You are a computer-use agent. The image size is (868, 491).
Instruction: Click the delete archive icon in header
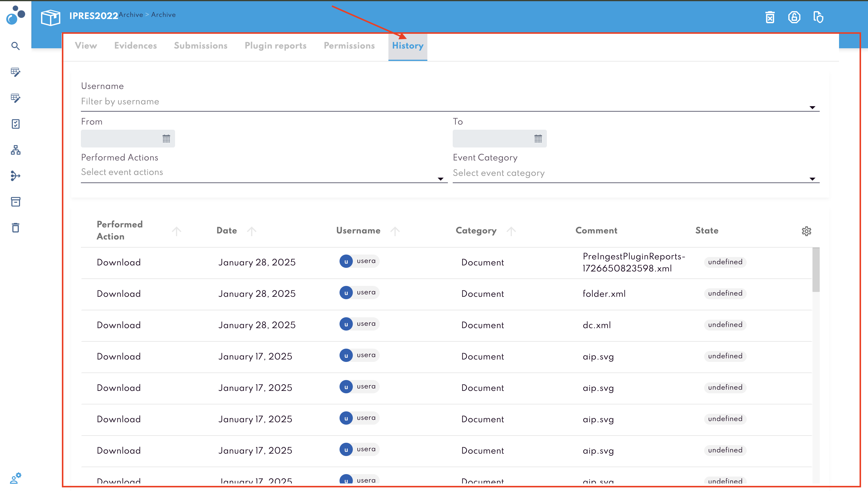pos(770,17)
